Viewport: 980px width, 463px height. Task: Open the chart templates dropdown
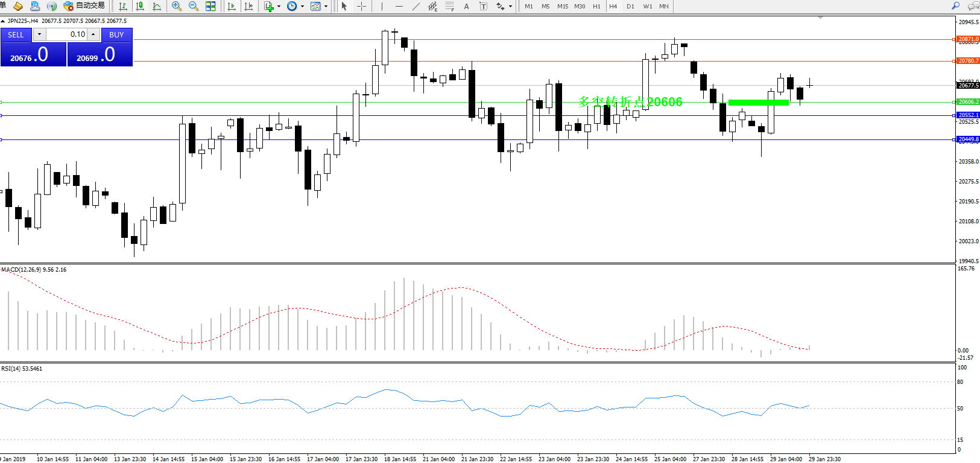(x=326, y=7)
